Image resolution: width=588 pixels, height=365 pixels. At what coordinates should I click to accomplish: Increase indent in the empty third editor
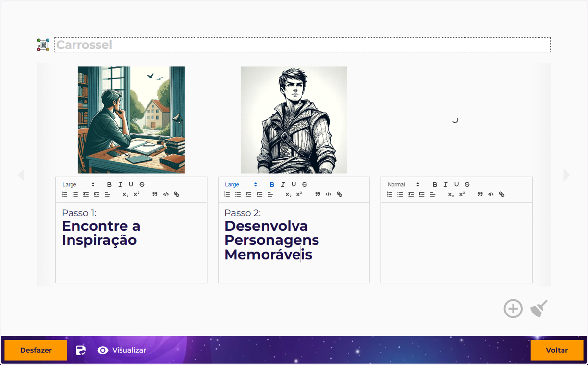(422, 195)
